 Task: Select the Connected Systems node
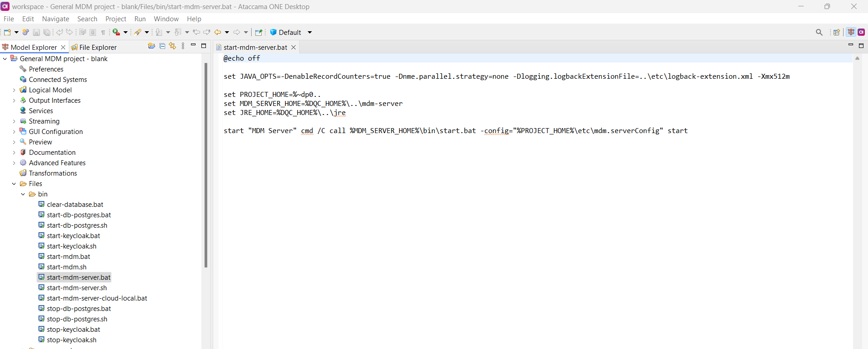click(57, 80)
